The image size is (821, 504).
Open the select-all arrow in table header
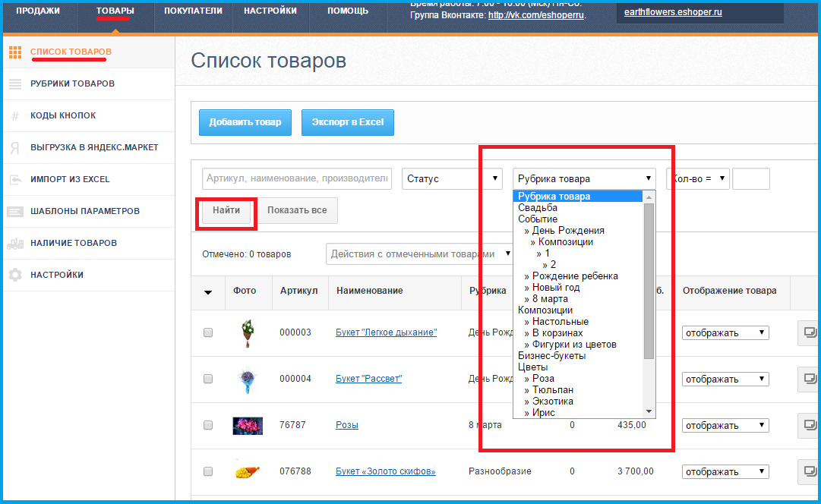(208, 292)
